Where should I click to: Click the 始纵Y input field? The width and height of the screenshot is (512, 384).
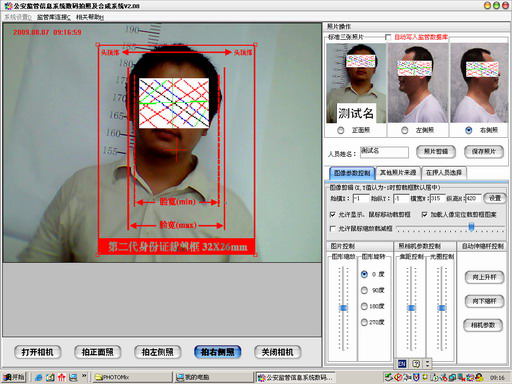click(401, 198)
